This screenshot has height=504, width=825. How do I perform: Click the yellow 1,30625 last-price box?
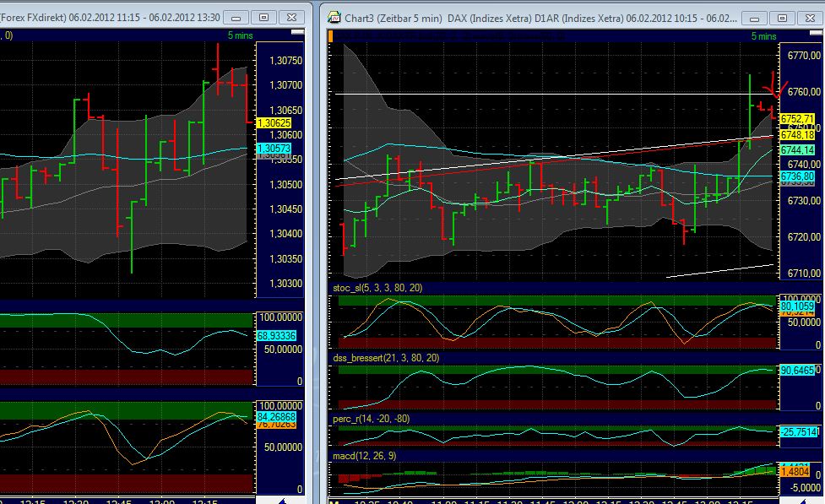click(272, 123)
